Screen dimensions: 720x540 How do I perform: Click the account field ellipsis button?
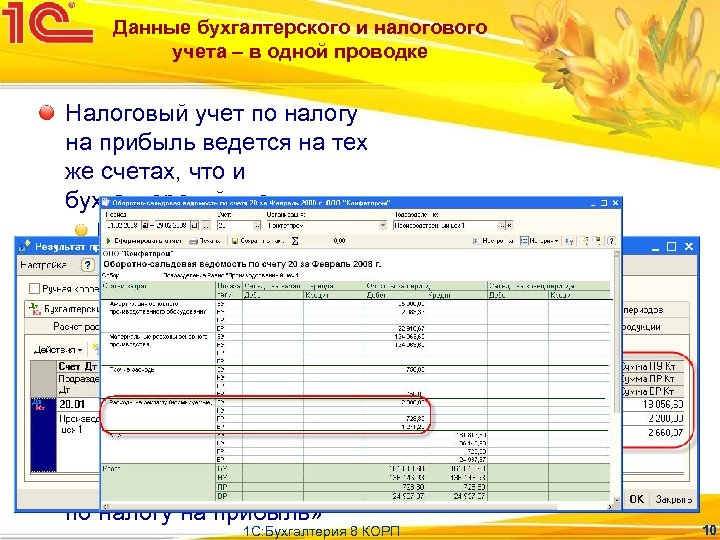(257, 225)
